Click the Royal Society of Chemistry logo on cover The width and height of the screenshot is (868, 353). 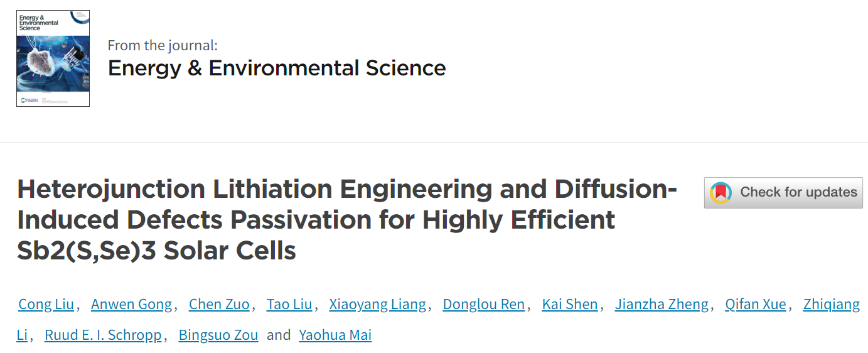30,100
